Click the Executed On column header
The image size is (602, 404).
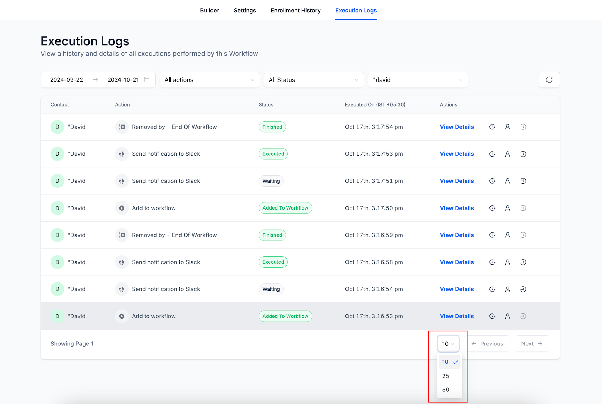375,105
